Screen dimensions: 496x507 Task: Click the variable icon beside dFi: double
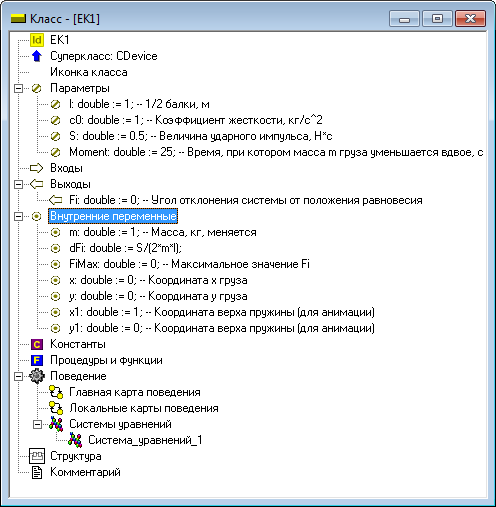[x=55, y=248]
